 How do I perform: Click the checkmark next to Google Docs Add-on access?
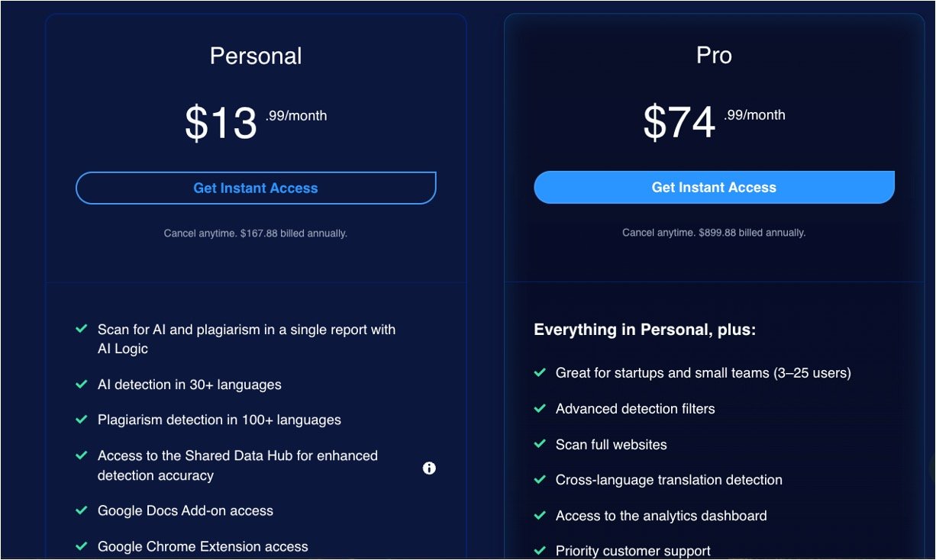point(82,510)
